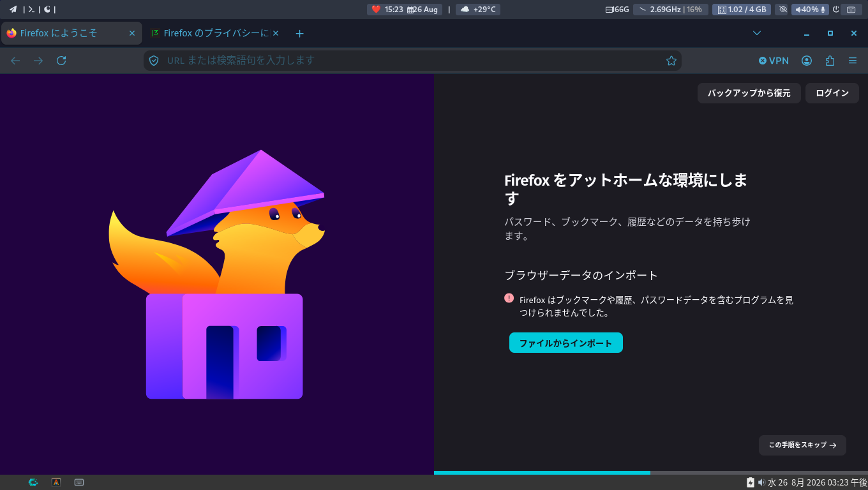The image size is (868, 490).
Task: Click the speaker icon in bottom tray
Action: (761, 482)
